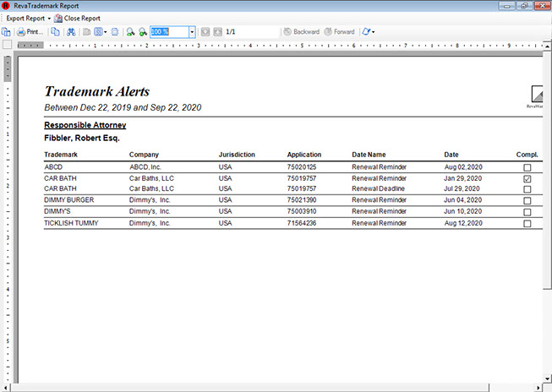Check the ABCD row completed checkbox
The height and width of the screenshot is (392, 552).
[x=527, y=168]
